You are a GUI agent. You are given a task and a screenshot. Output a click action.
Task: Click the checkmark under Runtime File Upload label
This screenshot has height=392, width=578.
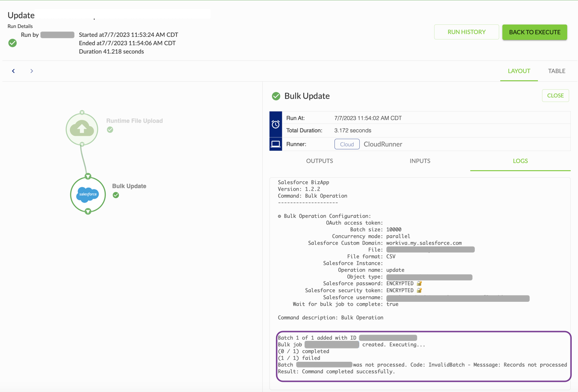[x=110, y=130]
